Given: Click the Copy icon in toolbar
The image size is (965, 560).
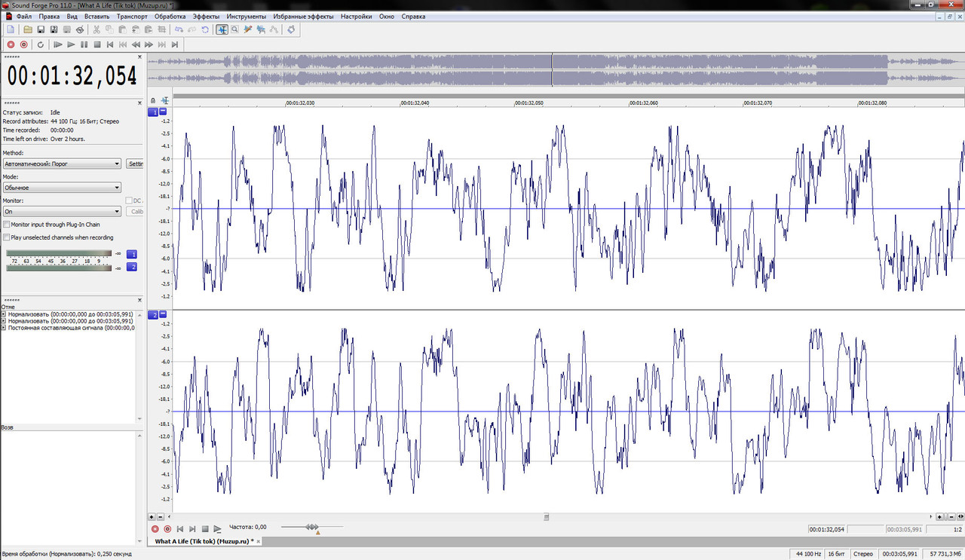Looking at the screenshot, I should pos(109,29).
